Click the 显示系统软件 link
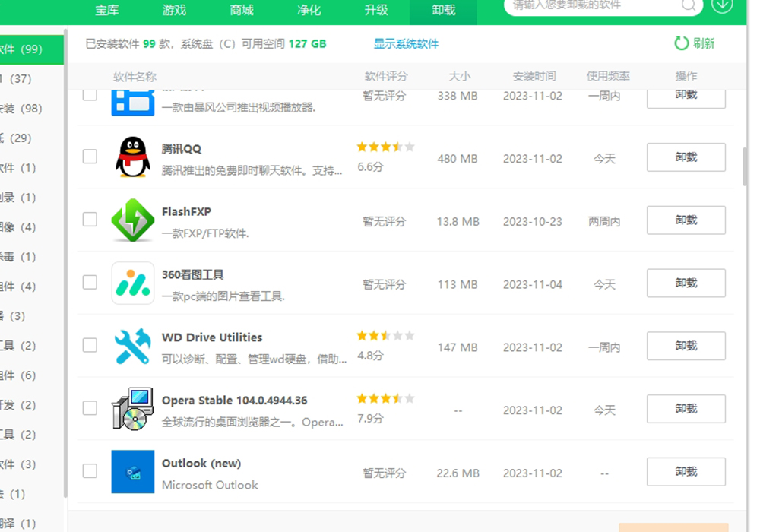The image size is (760, 532). click(406, 44)
